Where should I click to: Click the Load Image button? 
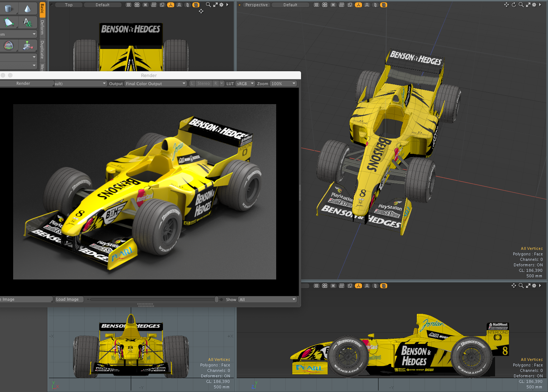pyautogui.click(x=69, y=299)
